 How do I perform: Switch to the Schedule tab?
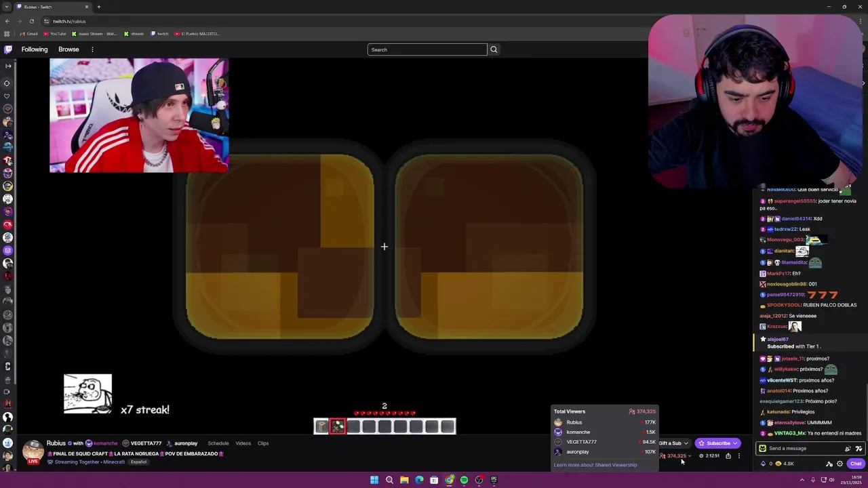coord(218,443)
